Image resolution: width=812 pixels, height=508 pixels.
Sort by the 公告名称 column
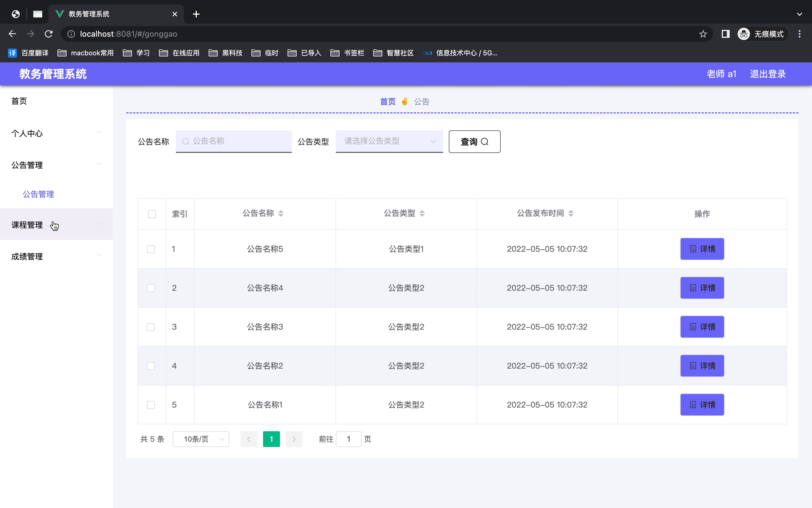click(x=281, y=213)
